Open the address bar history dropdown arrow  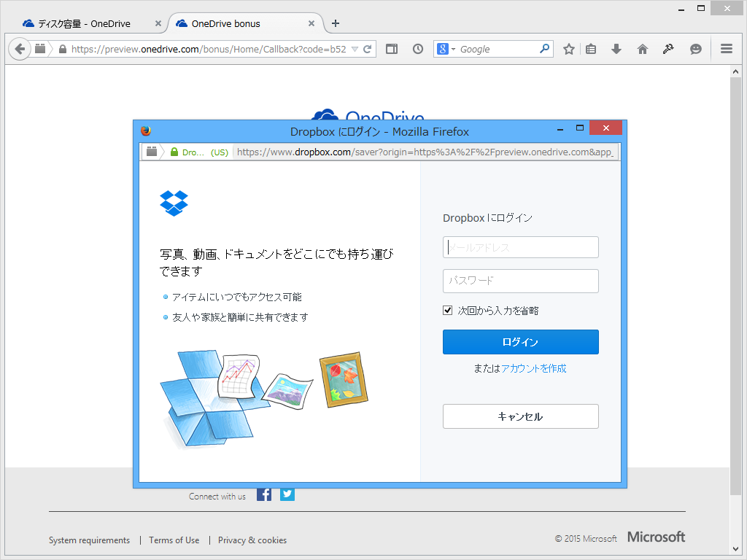pos(356,48)
